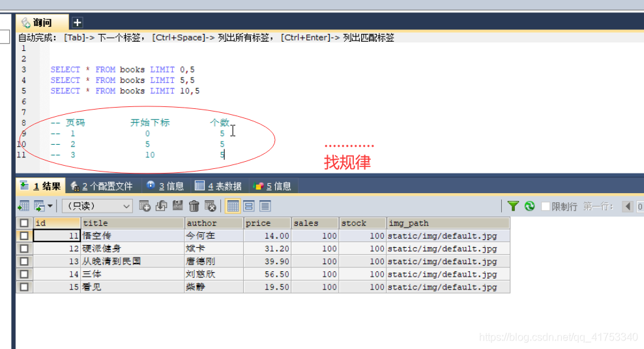
Task: Open the 5 信息 info tab
Action: pos(272,186)
